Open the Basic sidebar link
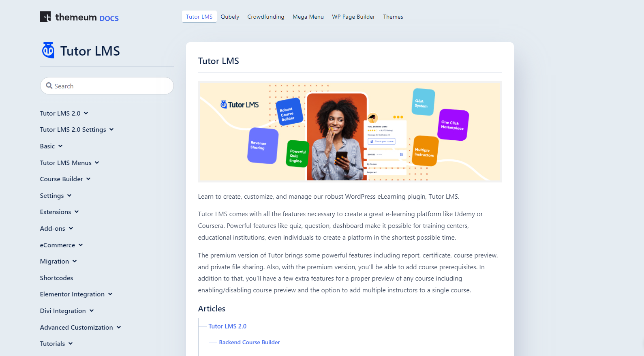This screenshot has width=644, height=356. tap(47, 146)
